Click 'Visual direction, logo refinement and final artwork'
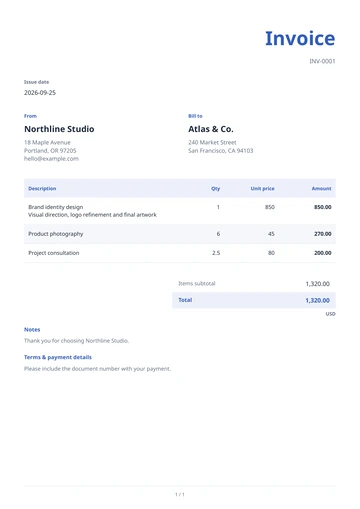This screenshot has height=509, width=360. [92, 215]
